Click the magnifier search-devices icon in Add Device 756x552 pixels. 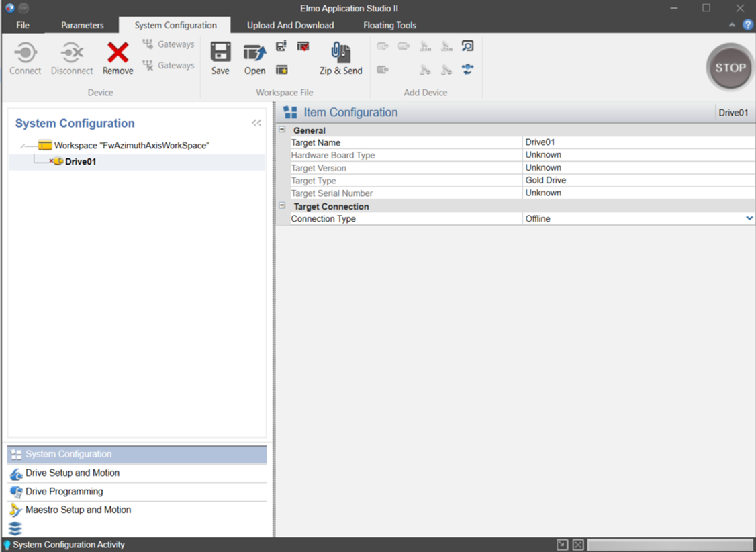coord(468,46)
